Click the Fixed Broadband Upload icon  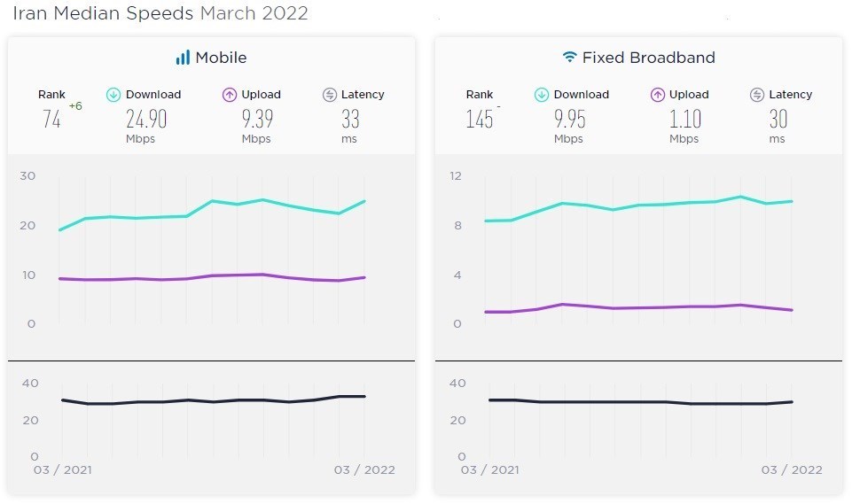[x=658, y=95]
